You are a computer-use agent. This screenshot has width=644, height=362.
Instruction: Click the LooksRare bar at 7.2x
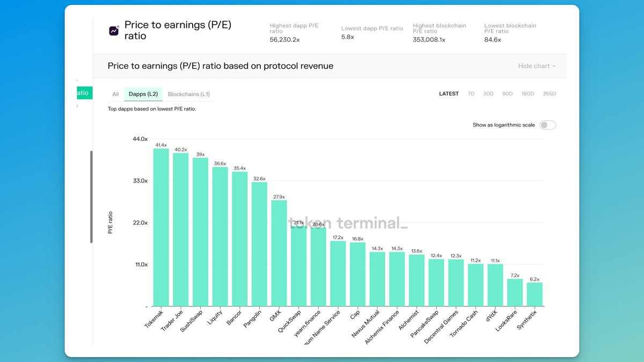pyautogui.click(x=515, y=292)
